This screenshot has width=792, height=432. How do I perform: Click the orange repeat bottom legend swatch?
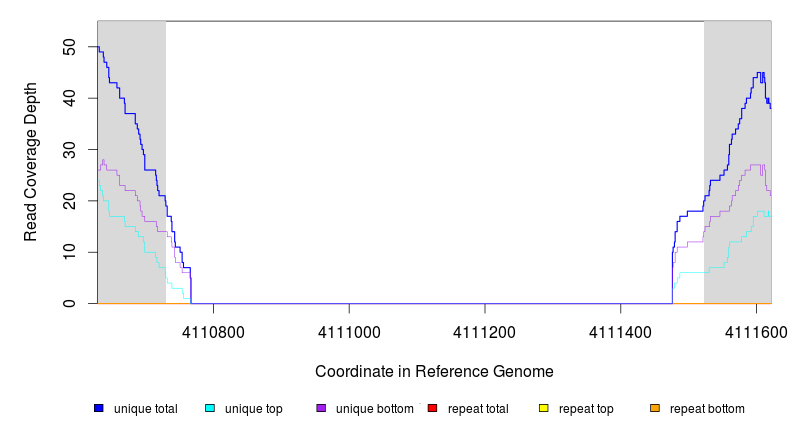(655, 408)
